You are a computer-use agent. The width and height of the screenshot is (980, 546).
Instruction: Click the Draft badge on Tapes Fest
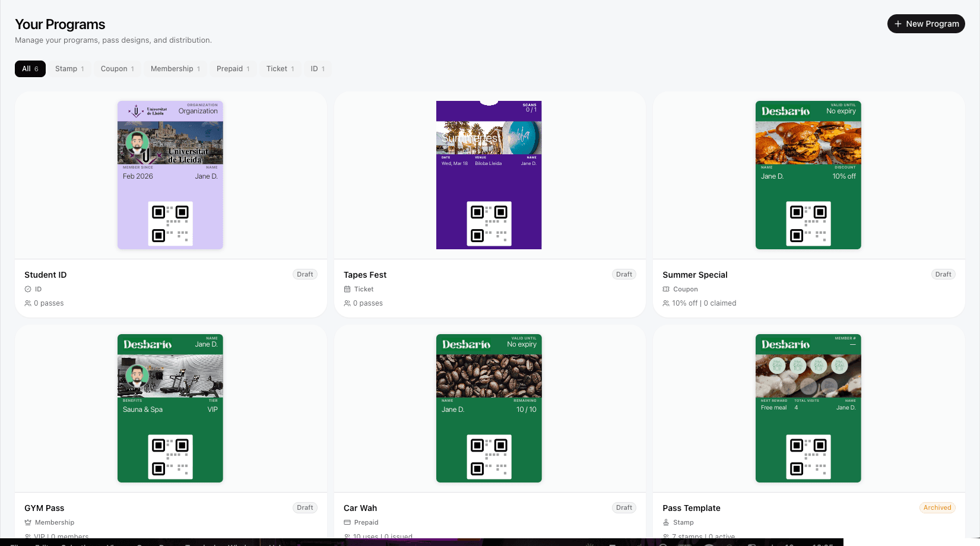(x=624, y=274)
